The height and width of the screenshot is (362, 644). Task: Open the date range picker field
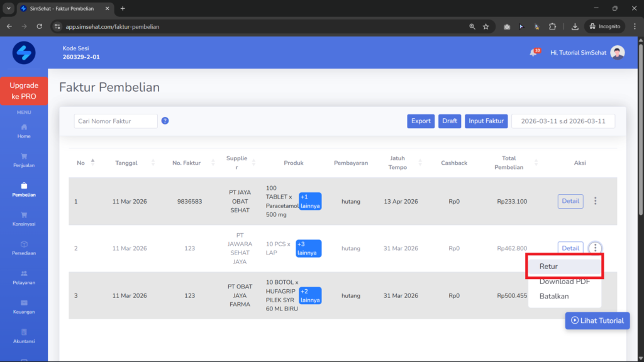click(x=563, y=121)
